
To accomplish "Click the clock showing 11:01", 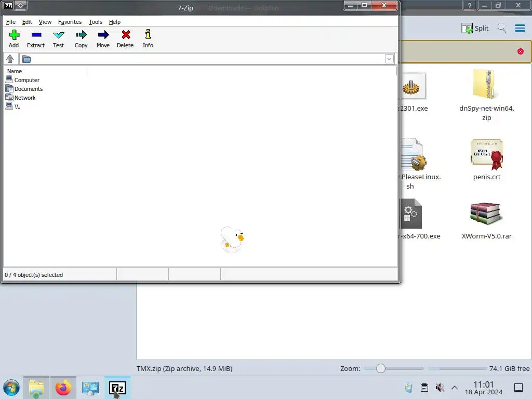I will coord(484,388).
